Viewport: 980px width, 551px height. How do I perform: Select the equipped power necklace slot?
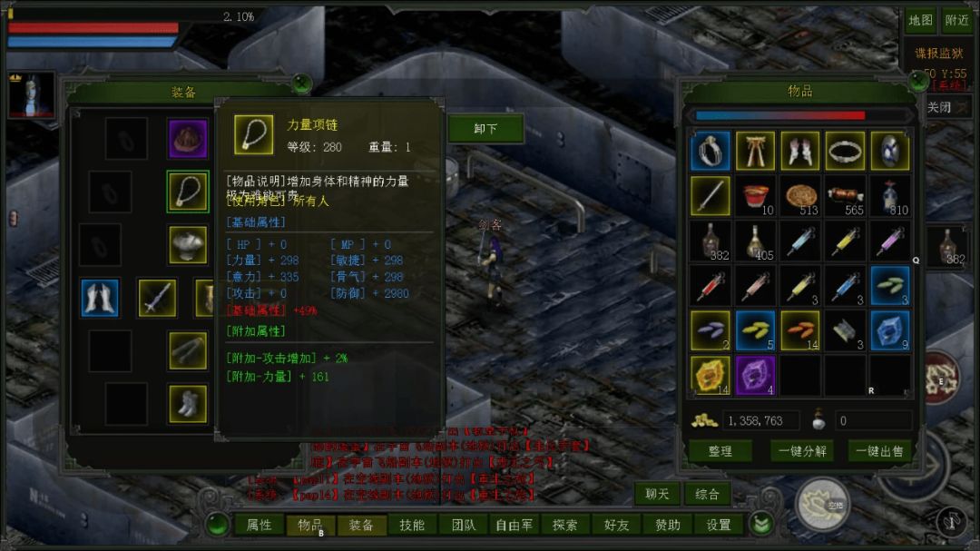[x=188, y=192]
